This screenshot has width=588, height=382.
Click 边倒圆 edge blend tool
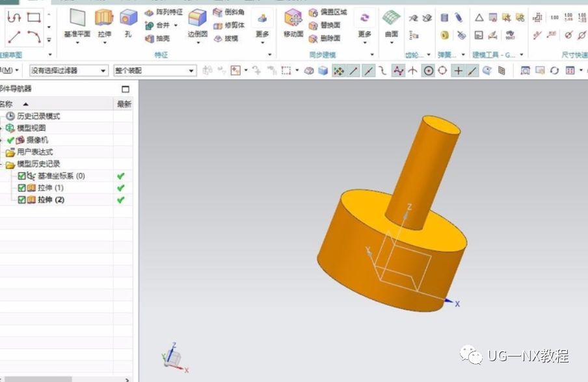(198, 23)
